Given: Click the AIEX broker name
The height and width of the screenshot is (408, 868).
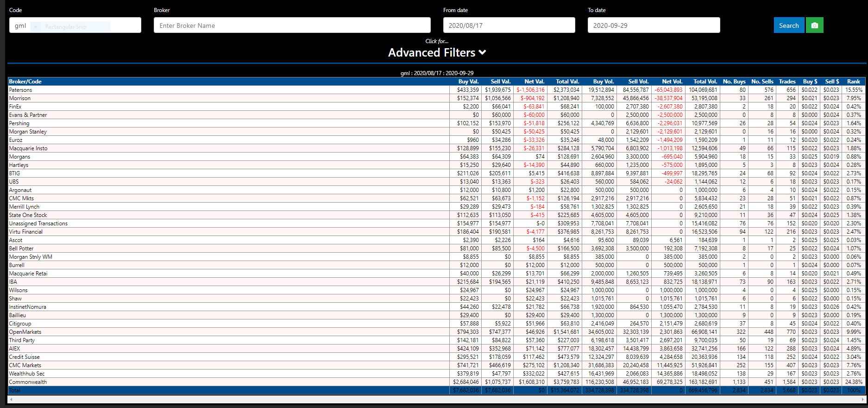Looking at the screenshot, I should 14,349.
